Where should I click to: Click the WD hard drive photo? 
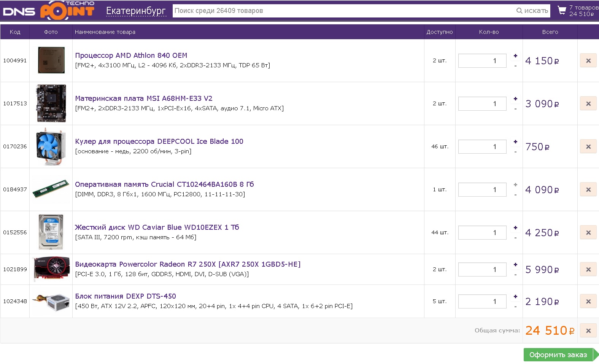coord(51,232)
